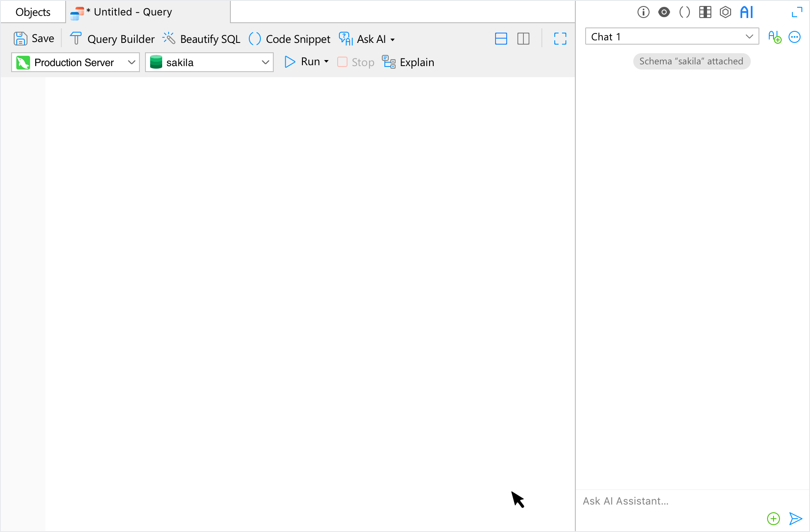Viewport: 810px width, 532px height.
Task: Toggle horizontal split editor layout
Action: (501, 39)
